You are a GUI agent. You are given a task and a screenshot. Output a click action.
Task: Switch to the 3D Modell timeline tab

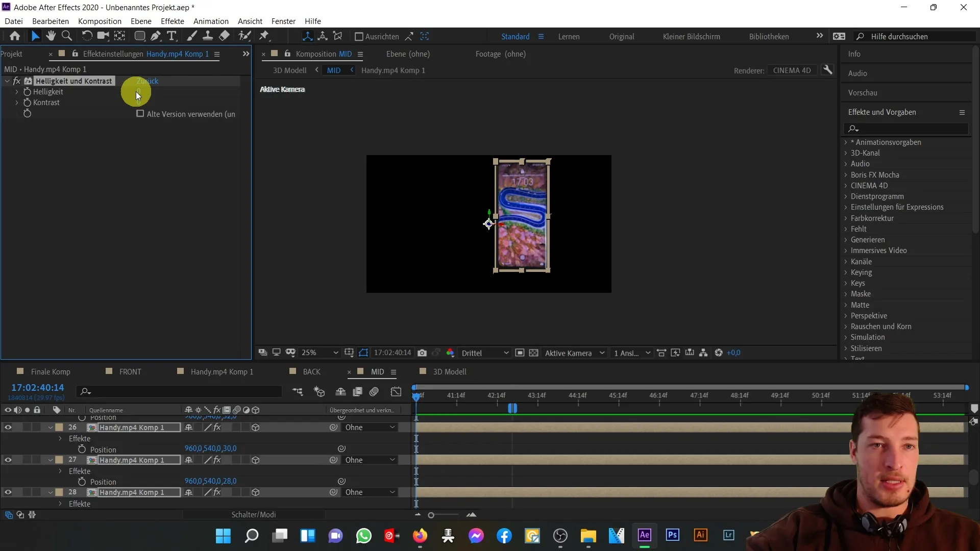tap(450, 372)
